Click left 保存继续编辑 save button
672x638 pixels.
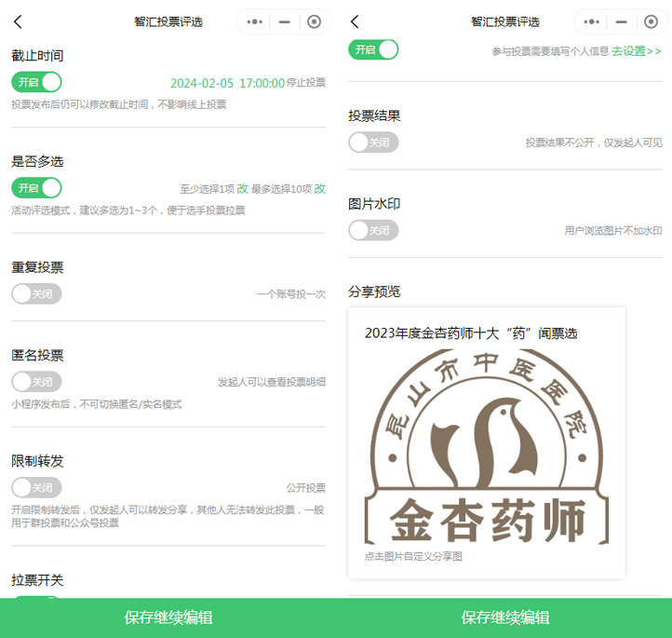(168, 618)
